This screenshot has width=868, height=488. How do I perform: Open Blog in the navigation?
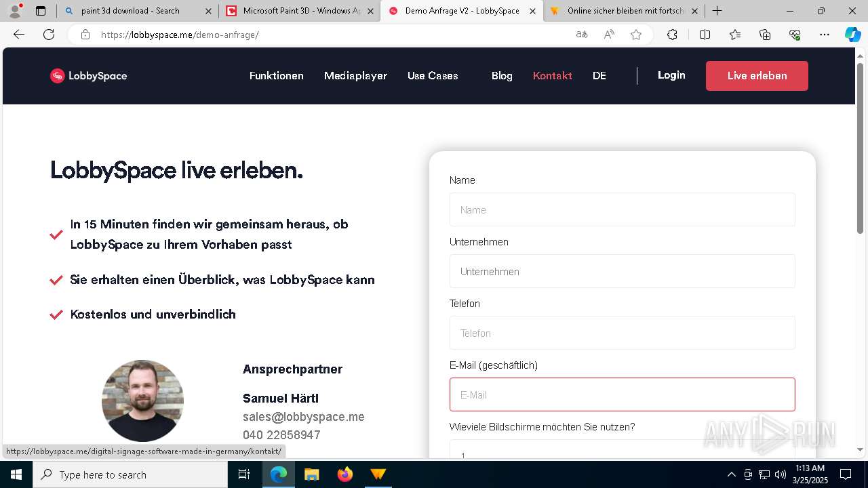[x=502, y=76]
